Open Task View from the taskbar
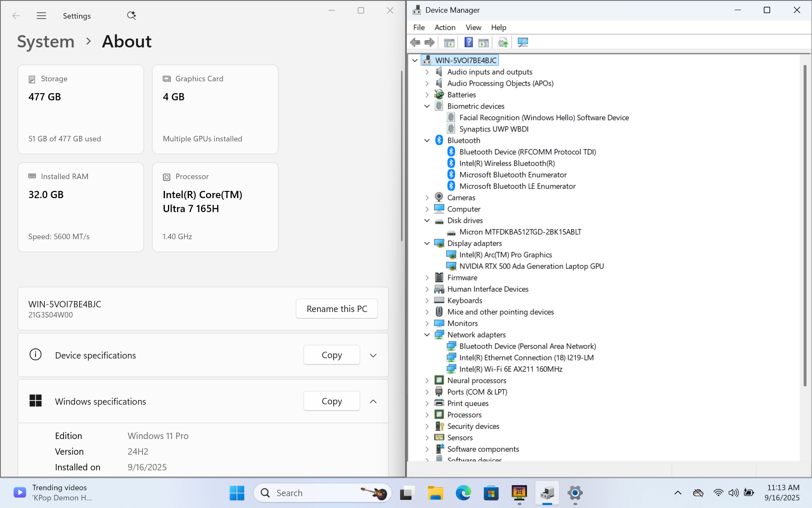Image resolution: width=812 pixels, height=508 pixels. [x=406, y=493]
